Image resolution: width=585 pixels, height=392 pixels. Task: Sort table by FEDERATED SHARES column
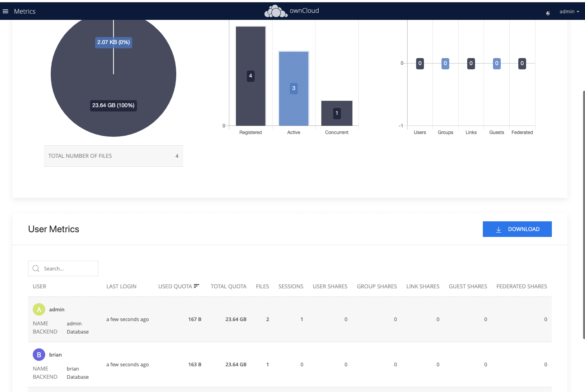[x=522, y=286]
